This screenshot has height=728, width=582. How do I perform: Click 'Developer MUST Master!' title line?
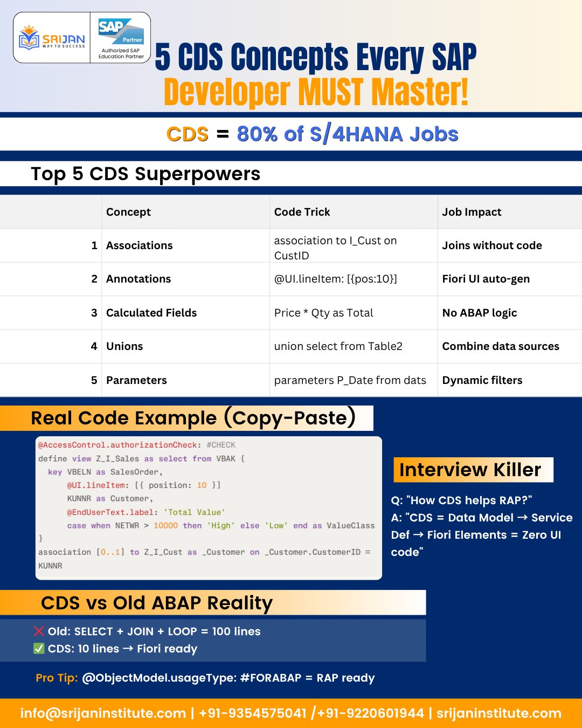(316, 92)
